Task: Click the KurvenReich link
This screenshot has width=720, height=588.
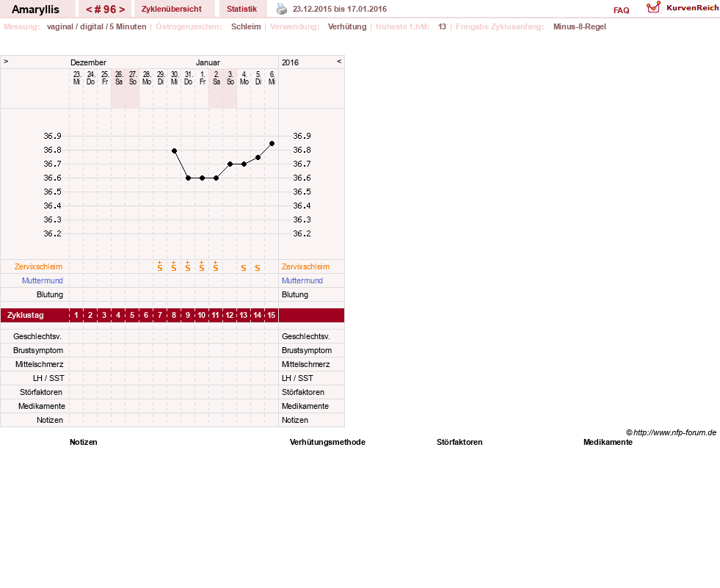Action: (x=692, y=8)
